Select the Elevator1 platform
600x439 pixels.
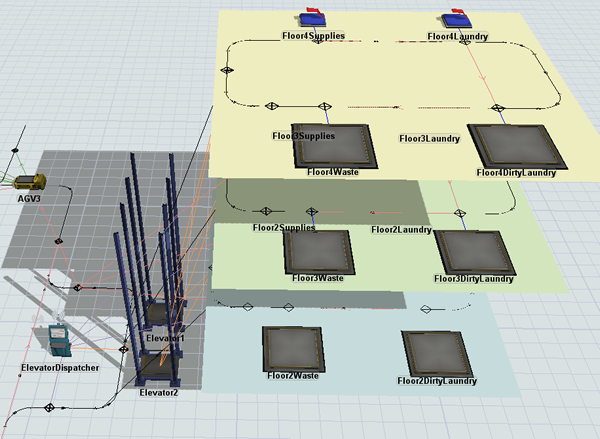158,314
